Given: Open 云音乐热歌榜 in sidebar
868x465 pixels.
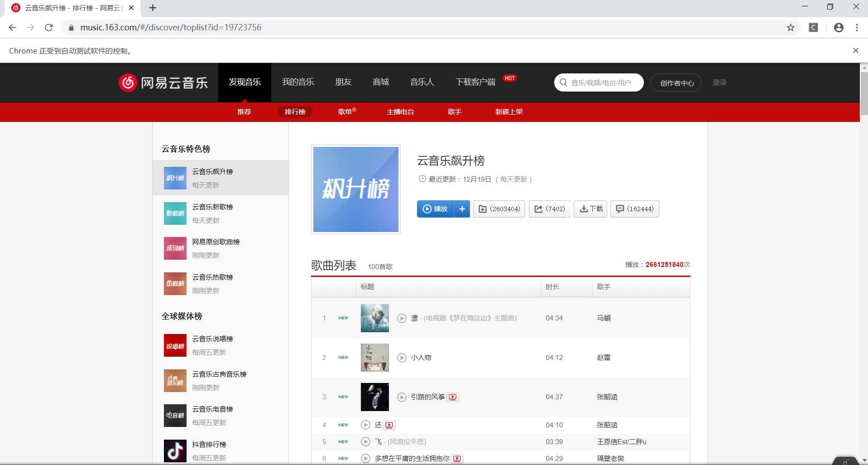Looking at the screenshot, I should coord(221,283).
